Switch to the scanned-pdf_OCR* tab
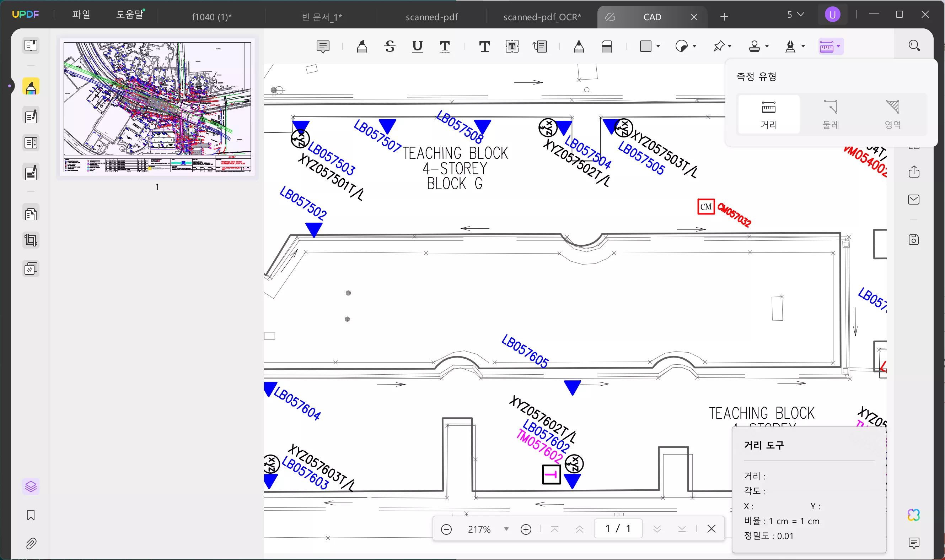The width and height of the screenshot is (945, 560). tap(542, 17)
